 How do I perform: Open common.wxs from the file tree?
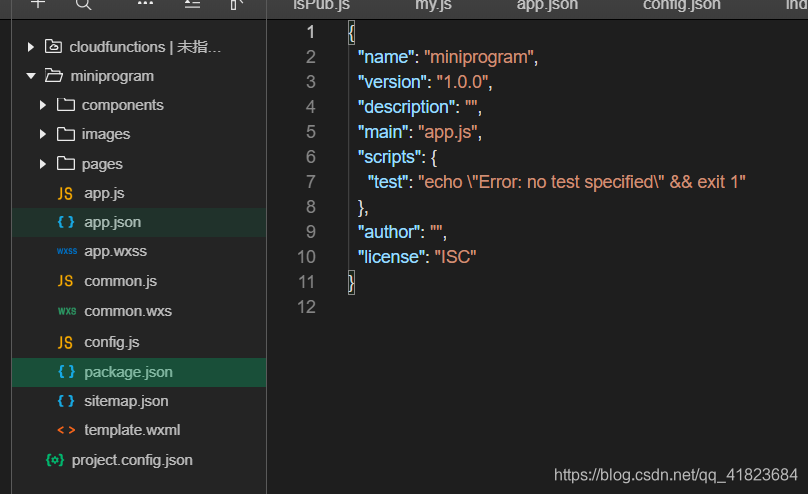click(128, 311)
